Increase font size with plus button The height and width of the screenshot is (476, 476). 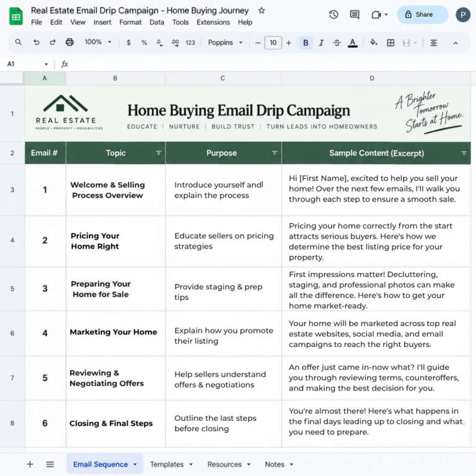(289, 43)
